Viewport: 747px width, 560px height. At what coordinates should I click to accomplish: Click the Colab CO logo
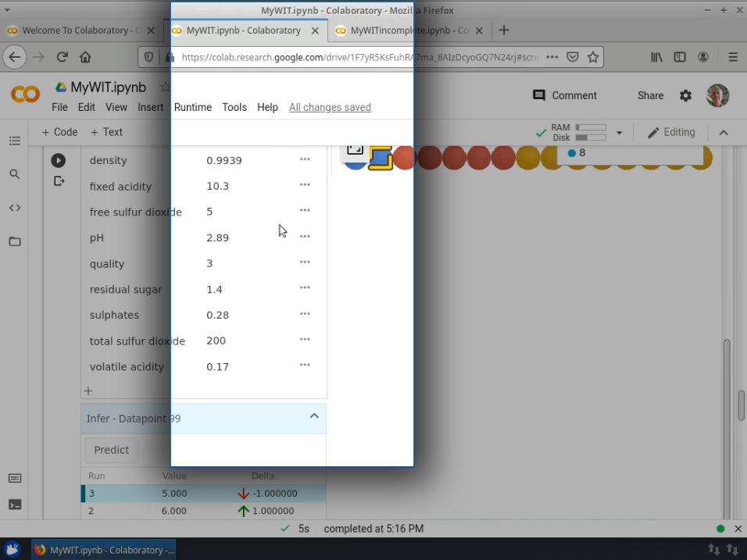tap(25, 95)
